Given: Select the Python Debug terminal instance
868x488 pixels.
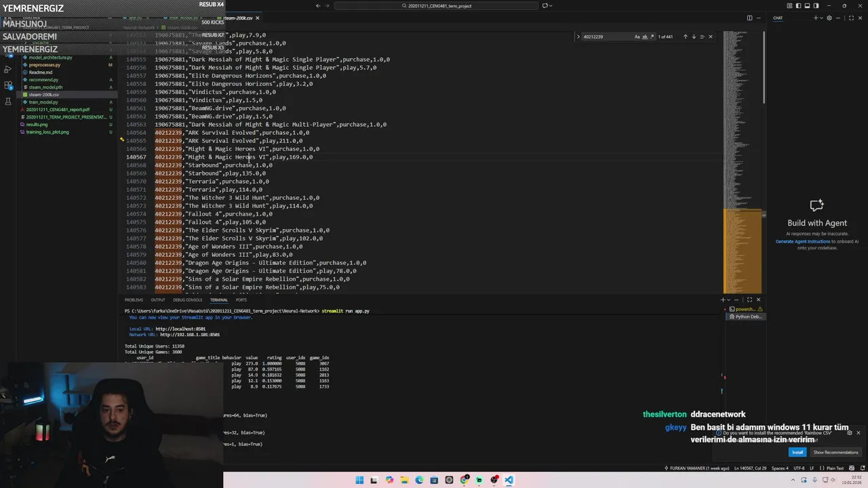Looking at the screenshot, I should point(746,317).
